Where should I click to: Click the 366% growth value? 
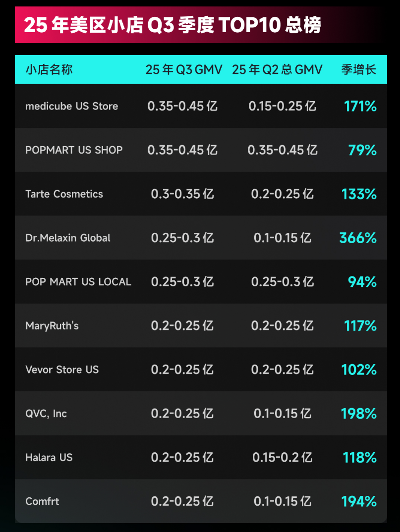pyautogui.click(x=358, y=238)
